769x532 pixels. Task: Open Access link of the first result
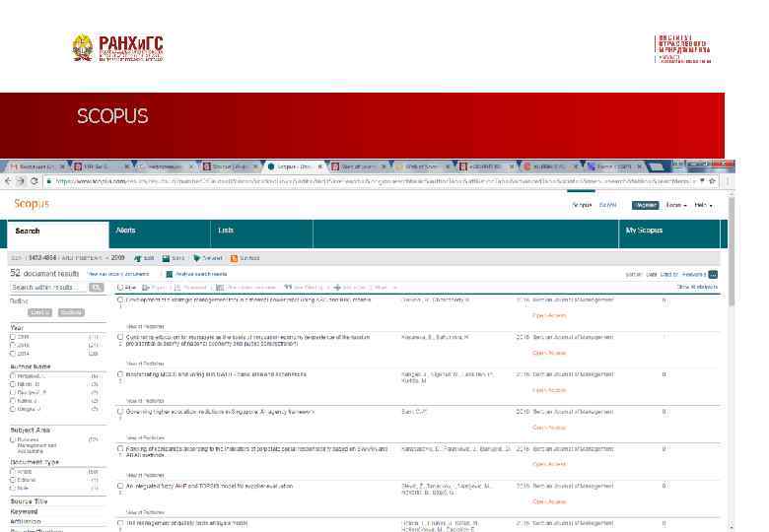pyautogui.click(x=549, y=315)
